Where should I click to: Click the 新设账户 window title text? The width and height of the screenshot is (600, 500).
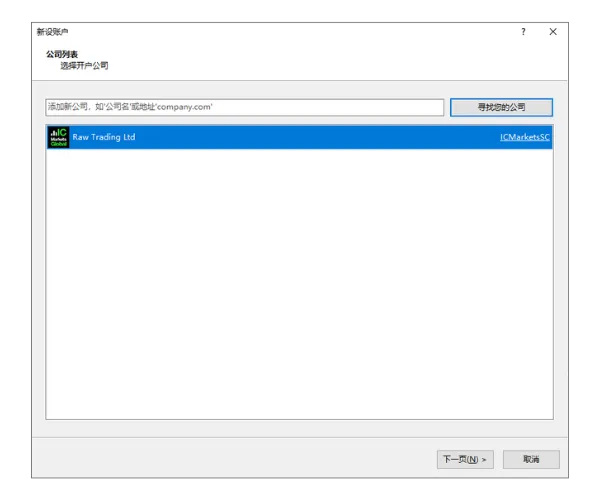pos(53,32)
